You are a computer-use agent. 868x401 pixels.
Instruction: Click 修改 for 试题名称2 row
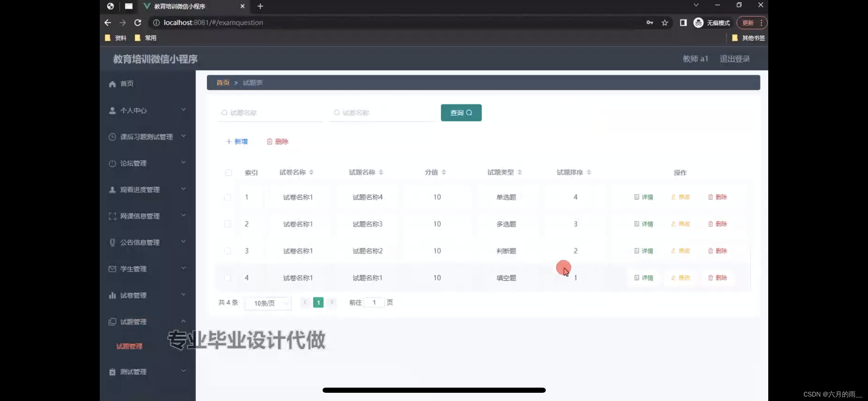[680, 251]
